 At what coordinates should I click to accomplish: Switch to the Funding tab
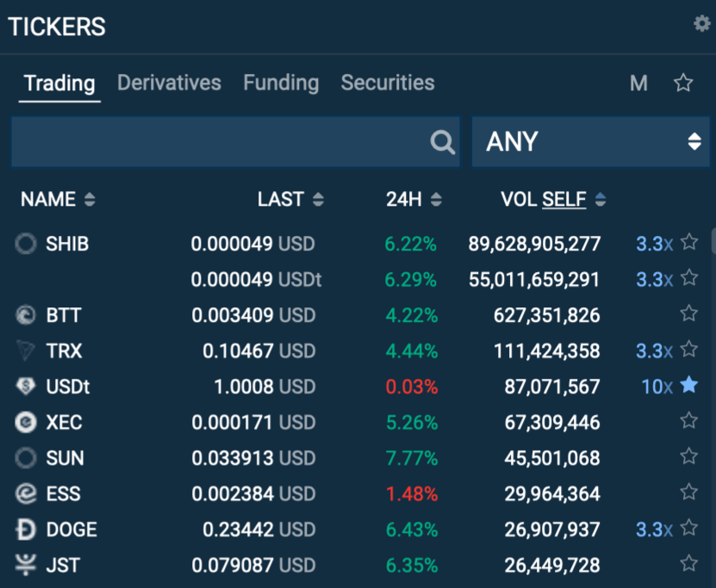point(281,83)
